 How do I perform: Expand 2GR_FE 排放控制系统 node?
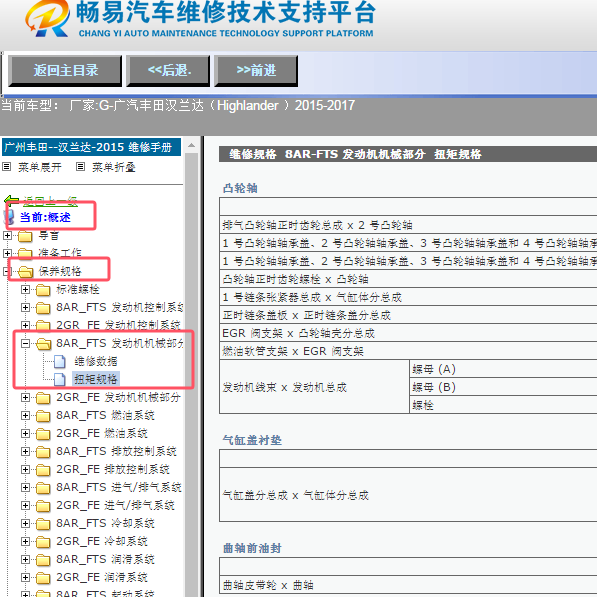coord(25,470)
